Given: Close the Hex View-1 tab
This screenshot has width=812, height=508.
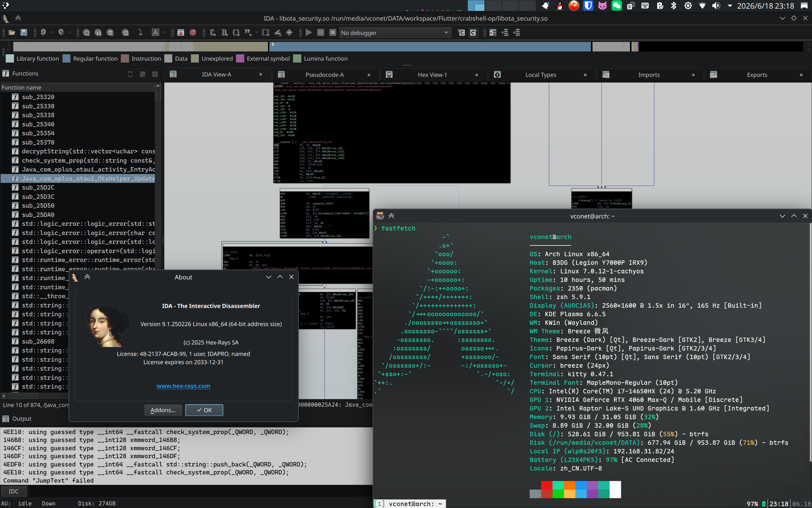Looking at the screenshot, I should pos(476,75).
